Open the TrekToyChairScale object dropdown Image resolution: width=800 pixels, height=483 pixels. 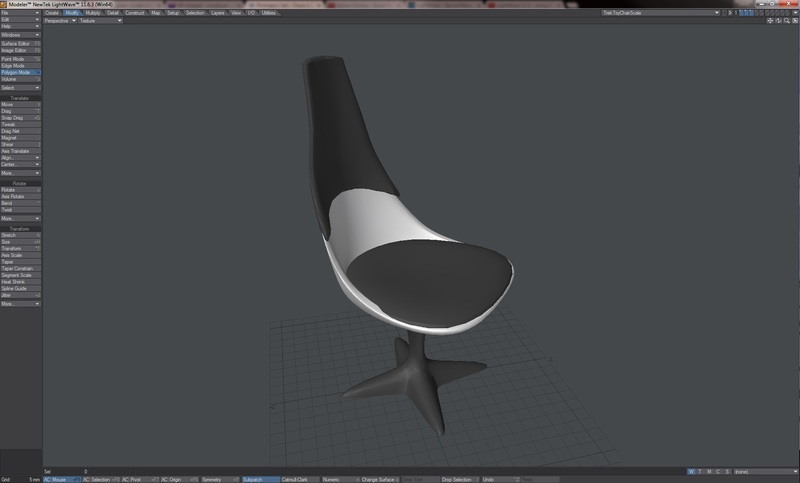[661, 13]
